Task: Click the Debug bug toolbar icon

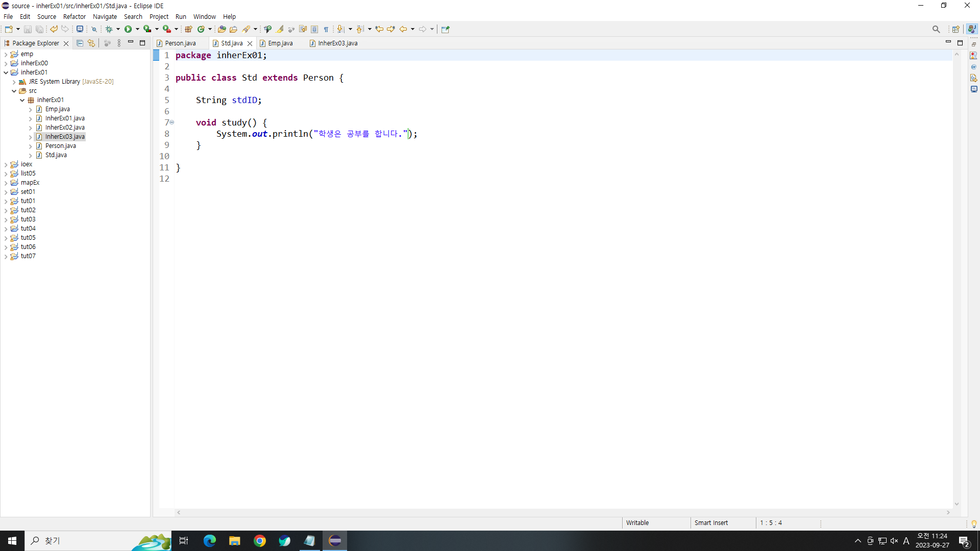Action: point(109,29)
